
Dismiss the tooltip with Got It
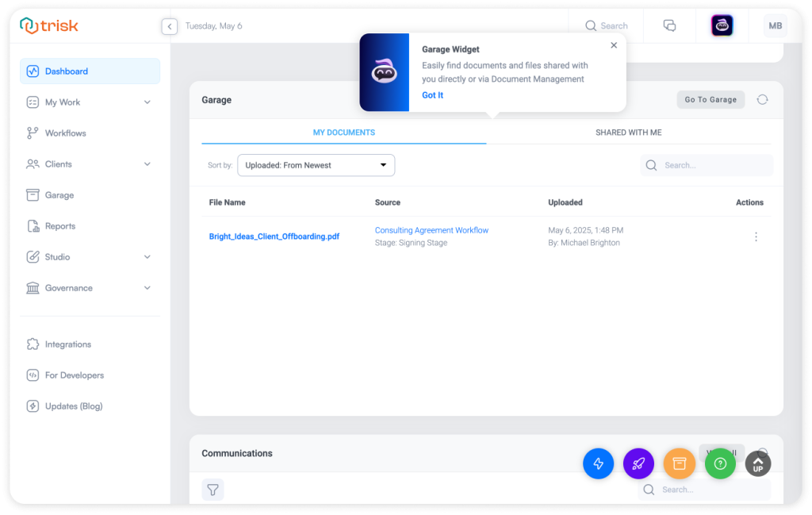432,95
